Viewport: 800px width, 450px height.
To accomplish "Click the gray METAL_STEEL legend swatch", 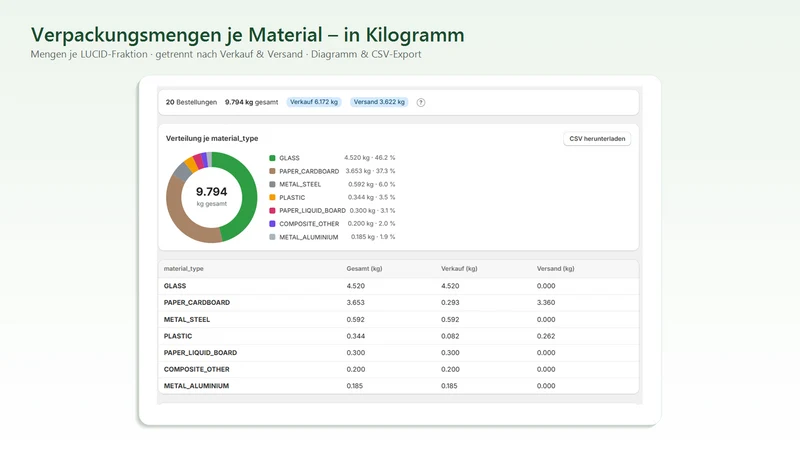I will click(272, 184).
